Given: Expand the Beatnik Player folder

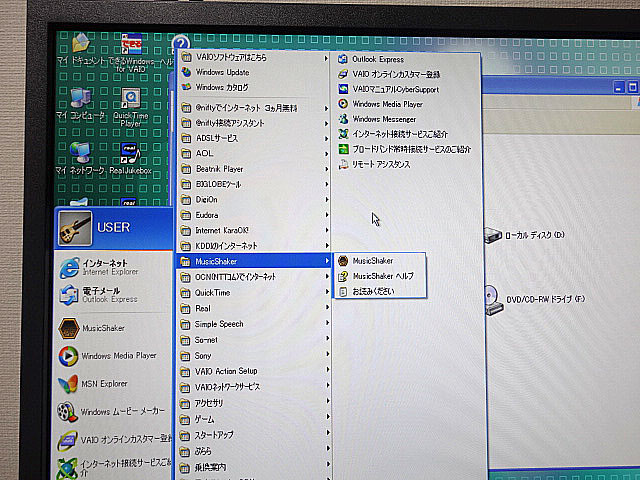Looking at the screenshot, I should pyautogui.click(x=254, y=169).
